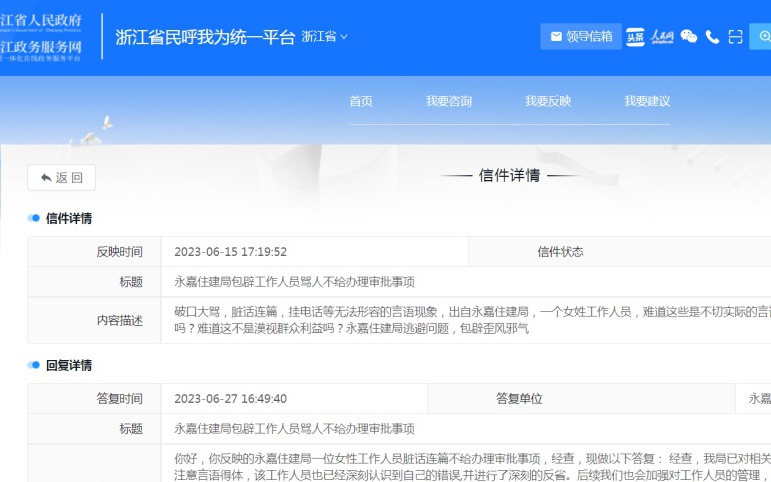Switch to the 我要建议 navigation item
The width and height of the screenshot is (771, 482).
[647, 101]
